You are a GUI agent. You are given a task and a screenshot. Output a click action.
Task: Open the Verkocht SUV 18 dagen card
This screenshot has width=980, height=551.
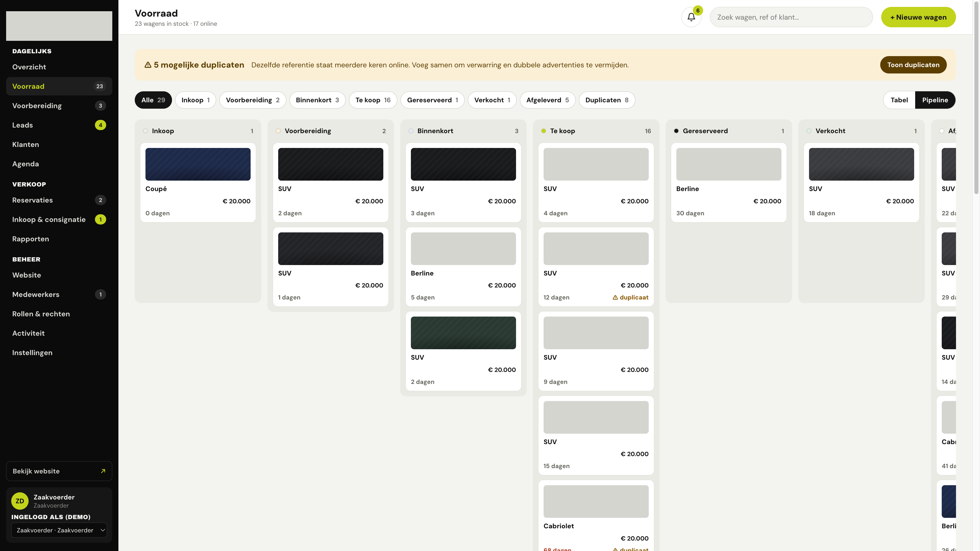click(861, 183)
